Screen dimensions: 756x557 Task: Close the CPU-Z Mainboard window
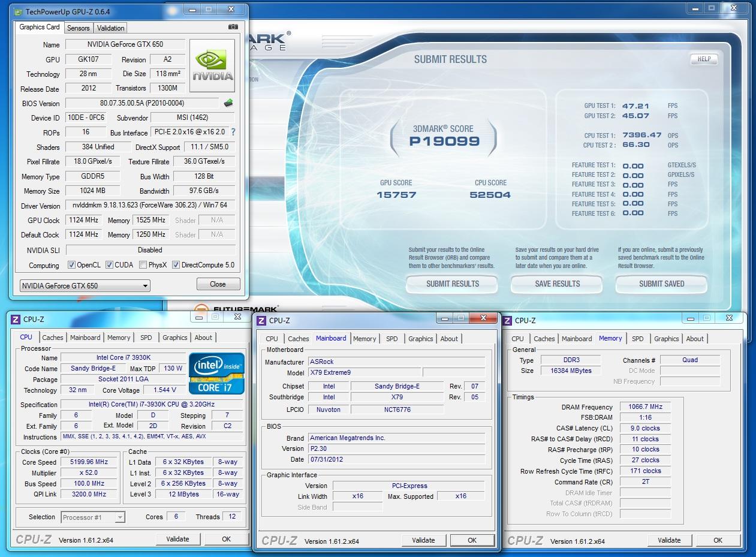click(x=483, y=318)
